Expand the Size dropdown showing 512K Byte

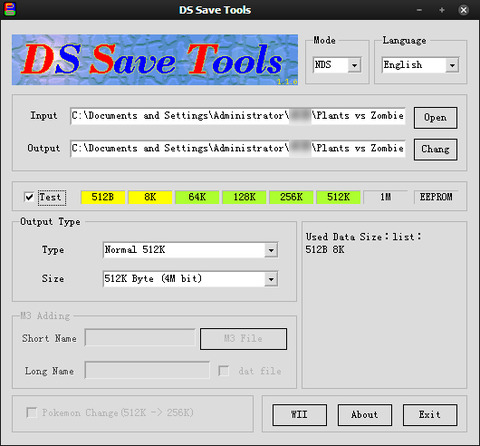[190, 279]
